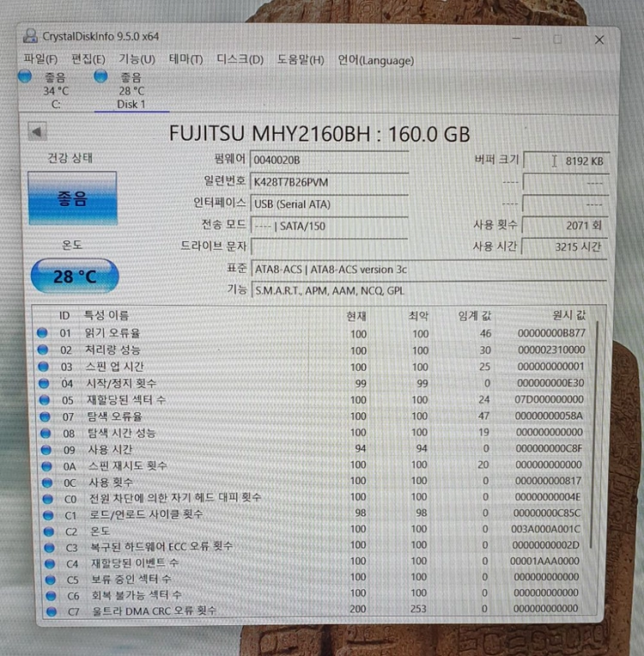
Task: Click the transfer mode field SATA/150
Action: point(330,226)
